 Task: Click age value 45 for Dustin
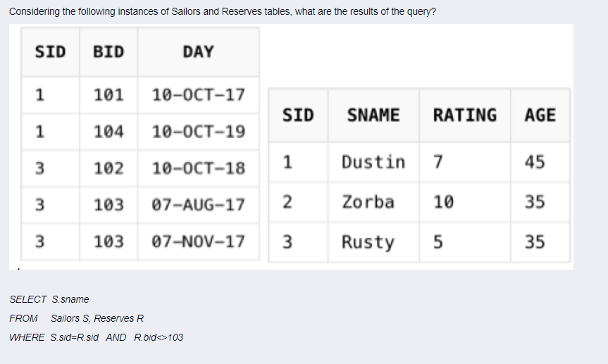click(x=540, y=162)
